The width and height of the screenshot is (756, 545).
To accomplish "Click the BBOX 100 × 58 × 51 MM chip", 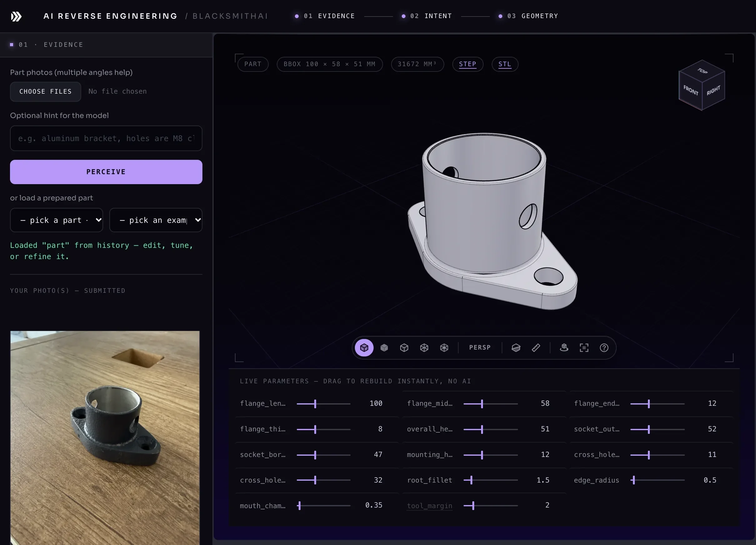I will (x=329, y=64).
